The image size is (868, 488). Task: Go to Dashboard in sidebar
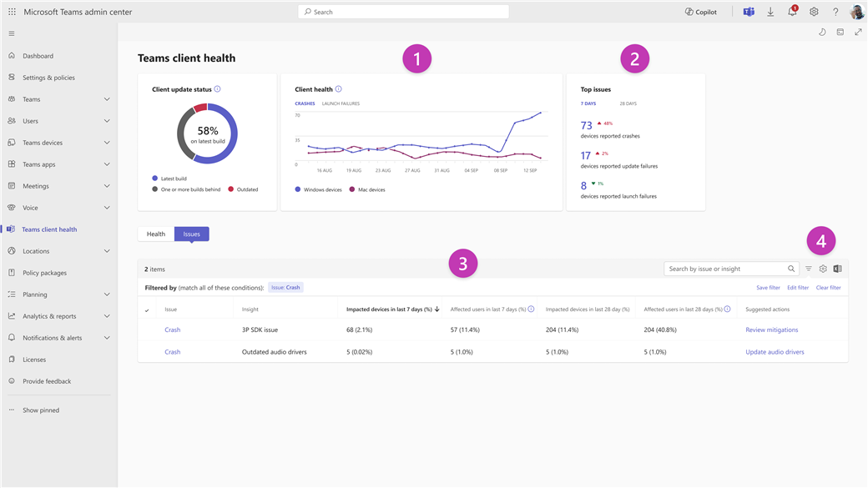pos(38,56)
